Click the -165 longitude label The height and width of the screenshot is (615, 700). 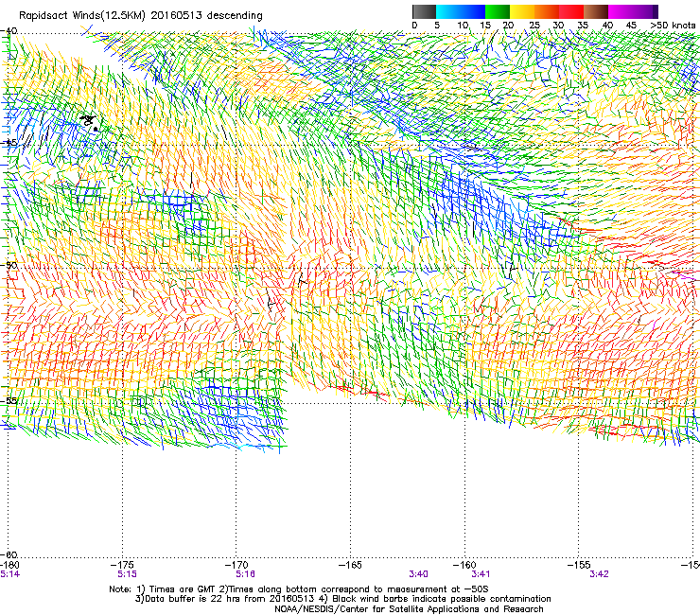click(x=350, y=566)
